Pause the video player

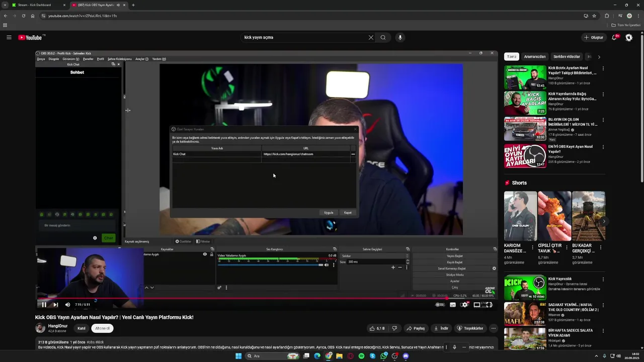point(44,304)
